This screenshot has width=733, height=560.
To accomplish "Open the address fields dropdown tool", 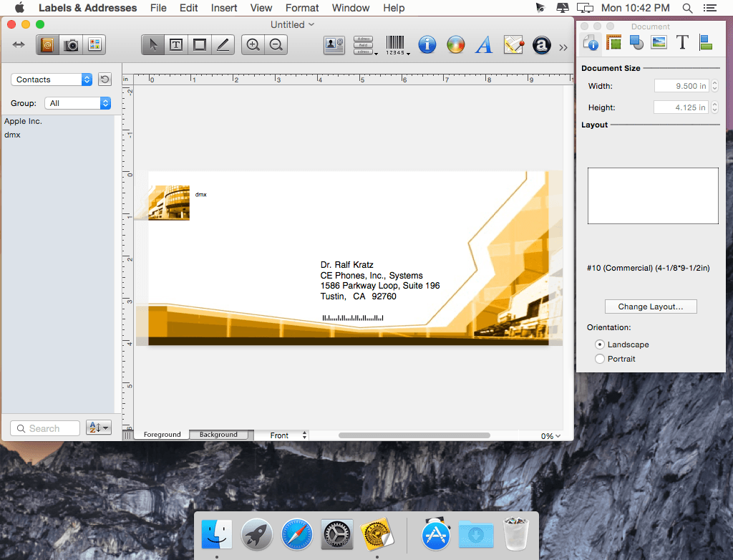I will tap(364, 45).
